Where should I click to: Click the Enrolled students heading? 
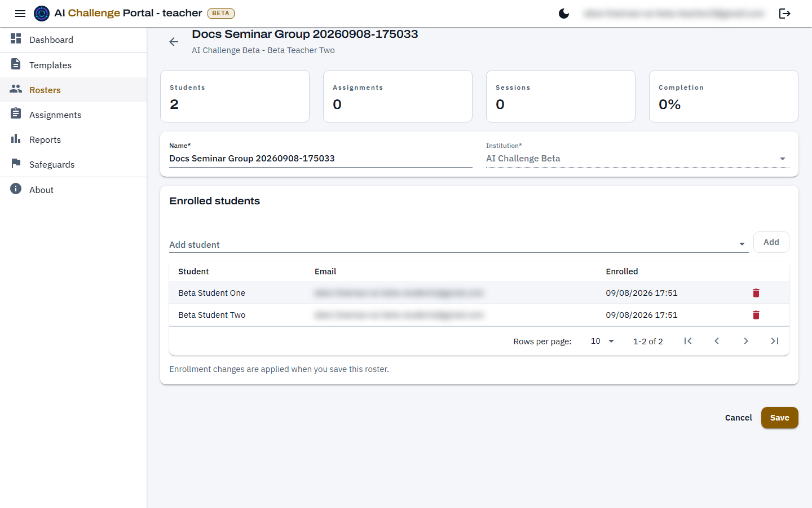tap(214, 201)
